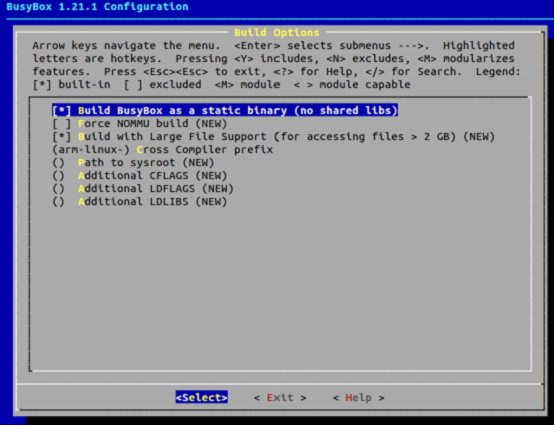555x426 pixels.
Task: Click BusyBox 1.21.1 Configuration header text
Action: tap(97, 7)
